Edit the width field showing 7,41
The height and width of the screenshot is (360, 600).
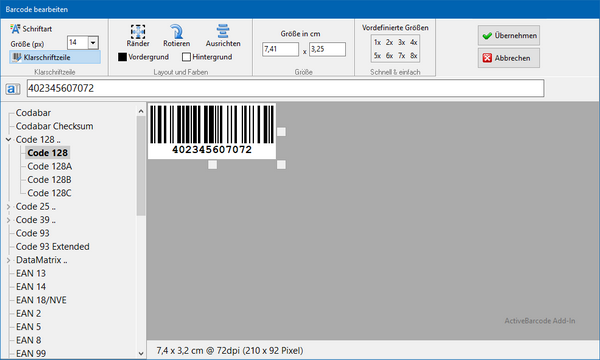tap(280, 49)
